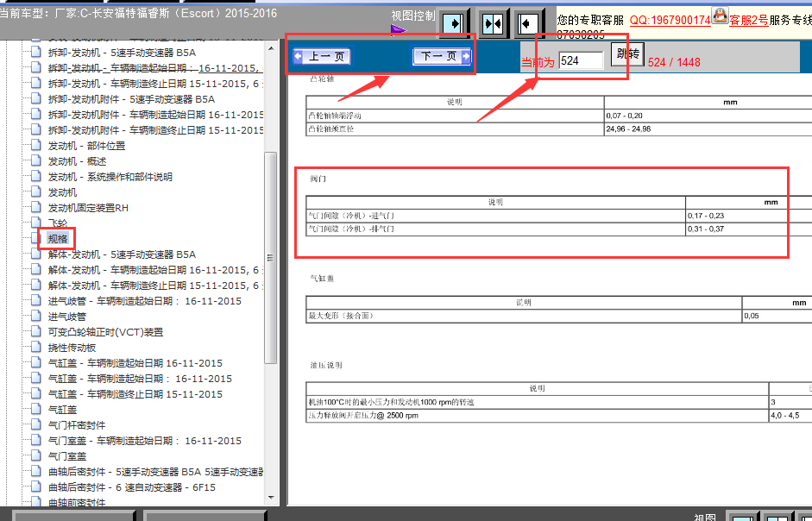812x521 pixels.
Task: Open the 客服2号 link
Action: pos(748,20)
